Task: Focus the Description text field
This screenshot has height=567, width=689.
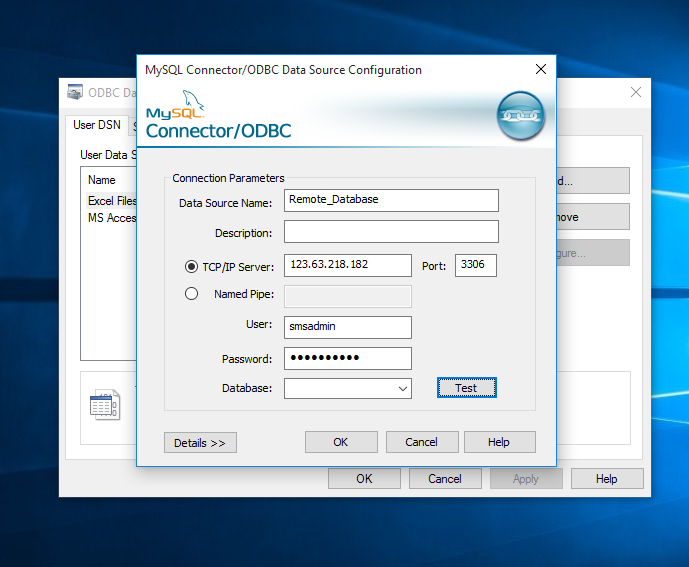Action: 391,232
